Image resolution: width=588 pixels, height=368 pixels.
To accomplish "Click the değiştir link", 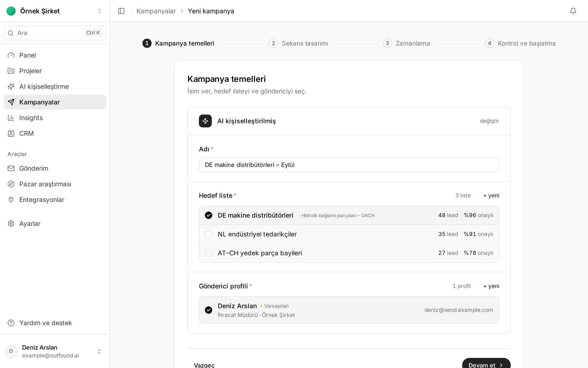I will (x=489, y=121).
